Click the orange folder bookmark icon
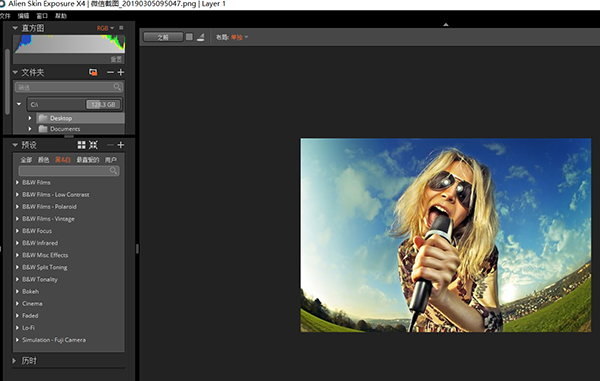Screen dimensions: 600x381 93,72
